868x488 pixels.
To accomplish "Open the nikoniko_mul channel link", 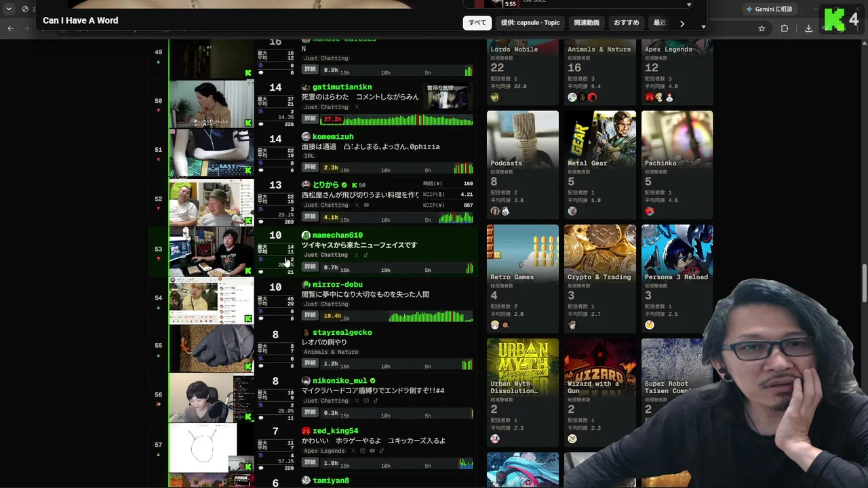I will pos(340,381).
